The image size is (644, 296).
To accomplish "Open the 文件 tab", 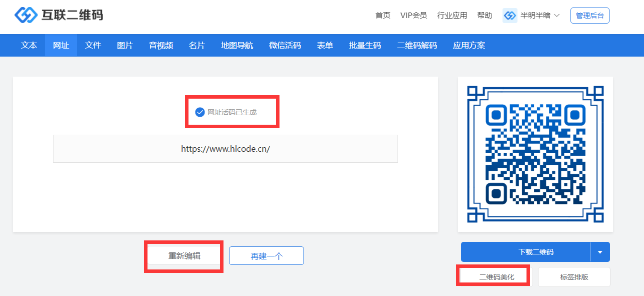I will 93,46.
